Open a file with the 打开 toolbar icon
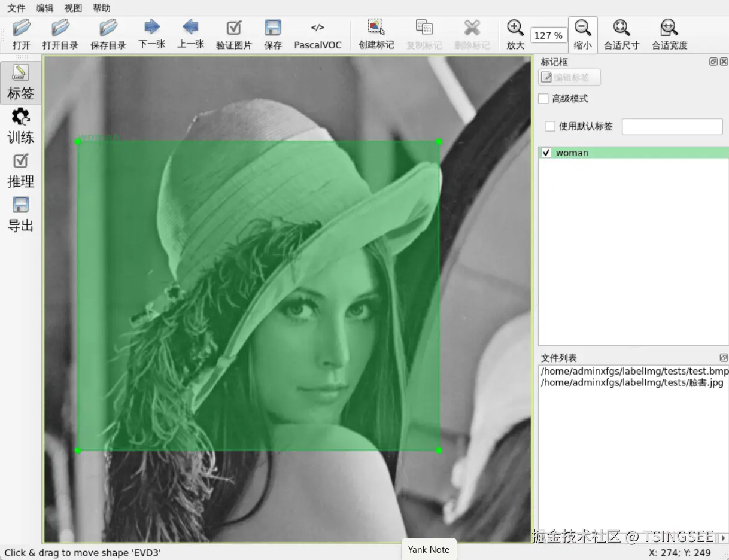This screenshot has width=729, height=560. click(x=22, y=35)
